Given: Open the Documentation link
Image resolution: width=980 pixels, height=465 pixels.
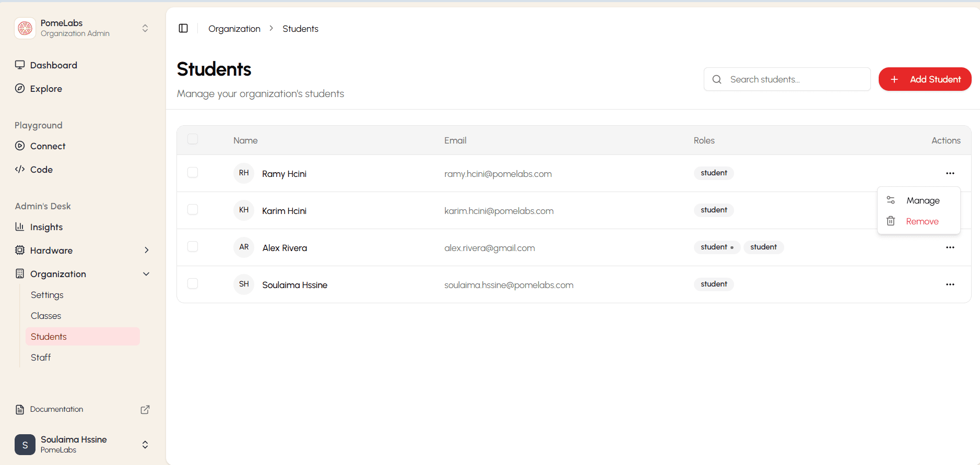Looking at the screenshot, I should [x=56, y=409].
